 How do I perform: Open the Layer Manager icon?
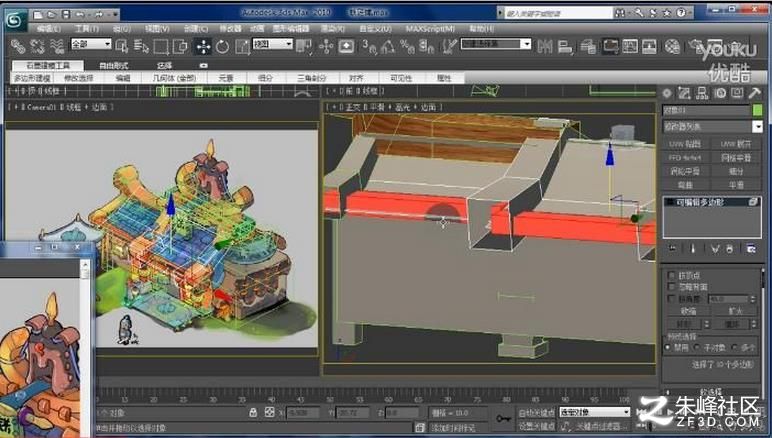coord(588,47)
